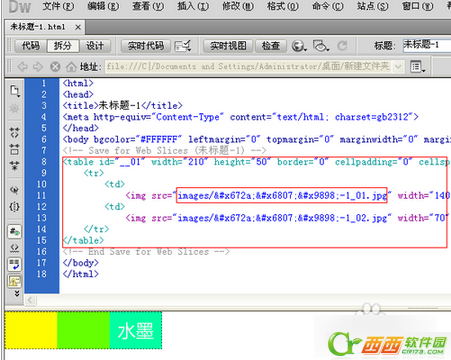Click the body bgcolor="#FFFFFF" code line
Screen dimensions: 451x360
257,139
